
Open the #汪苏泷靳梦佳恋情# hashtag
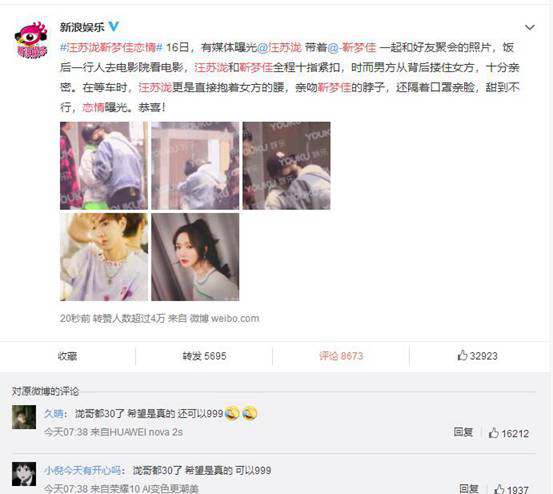pyautogui.click(x=111, y=47)
